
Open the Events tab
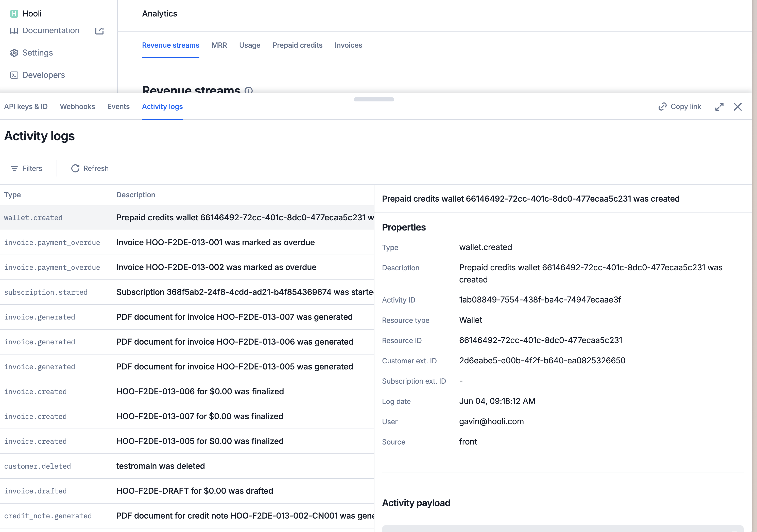pos(118,107)
